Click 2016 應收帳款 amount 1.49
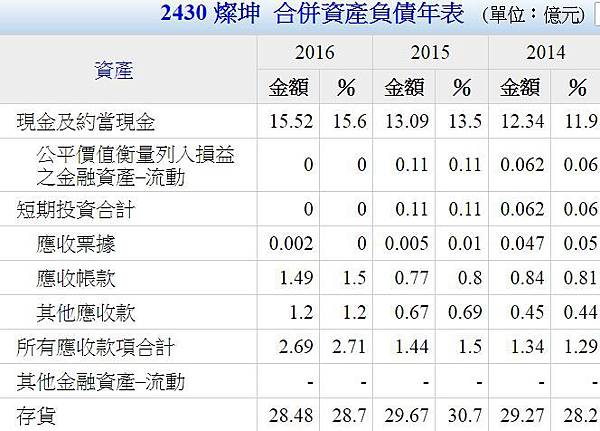The height and width of the screenshot is (431, 600). coord(297,278)
